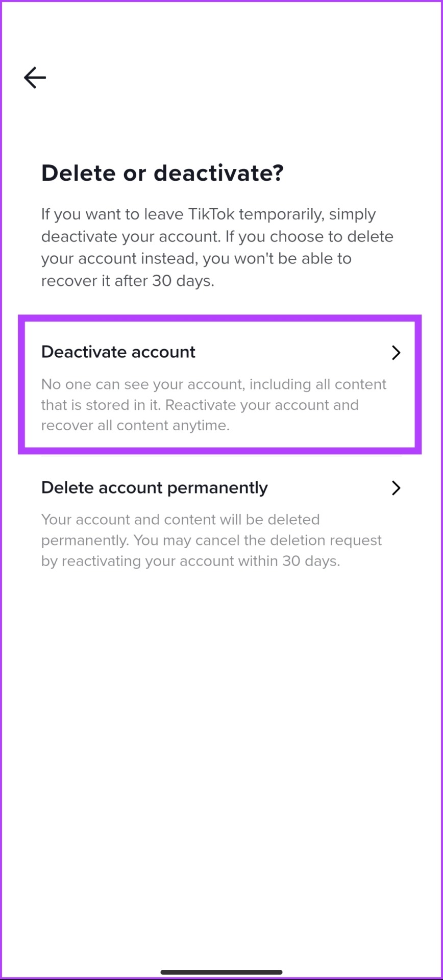
Task: Tap the chevron beside Delete account permanently
Action: tap(396, 488)
